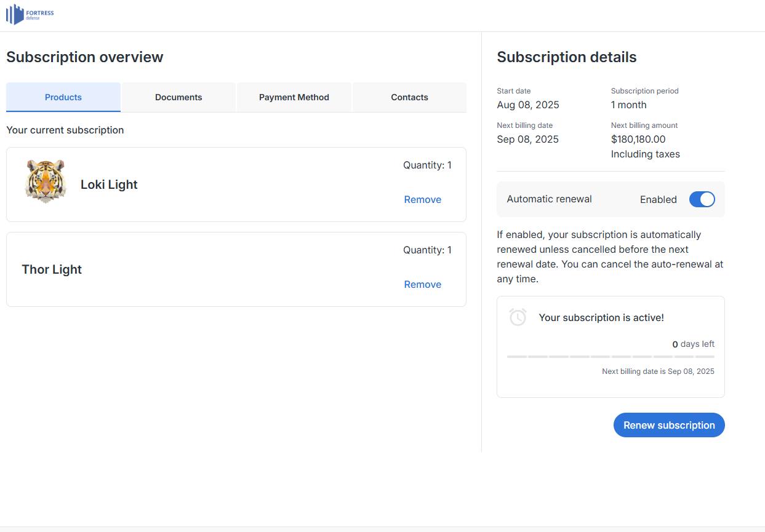Click the $180,180.00 next billing amount

pos(638,139)
